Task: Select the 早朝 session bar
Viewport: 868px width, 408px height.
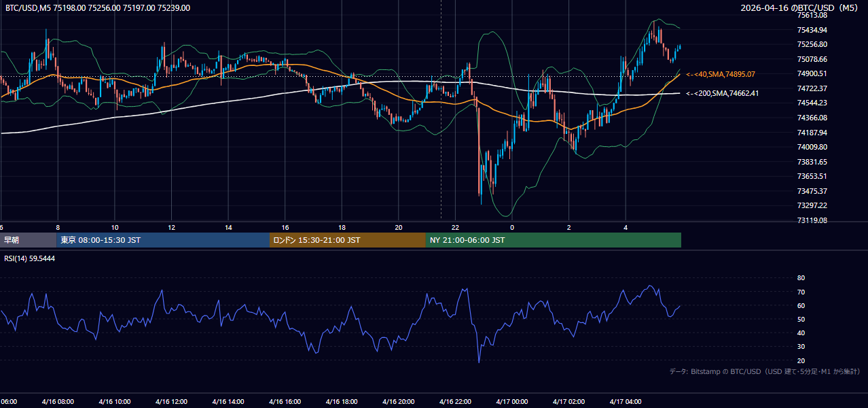Action: coord(28,240)
